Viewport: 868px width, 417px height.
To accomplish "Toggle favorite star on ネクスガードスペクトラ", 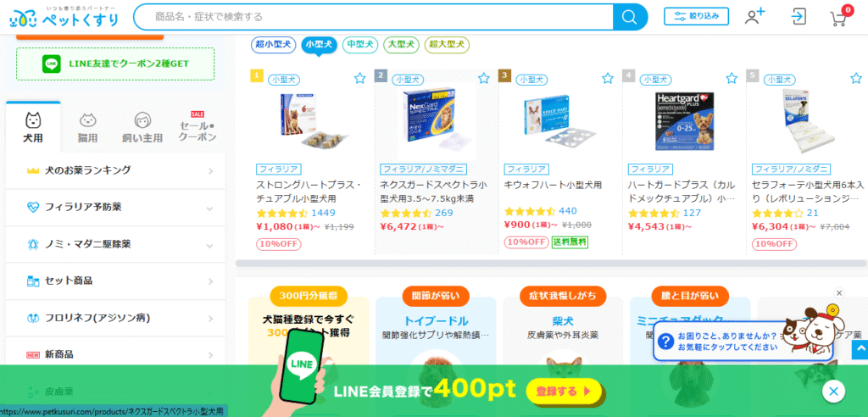I will 484,78.
